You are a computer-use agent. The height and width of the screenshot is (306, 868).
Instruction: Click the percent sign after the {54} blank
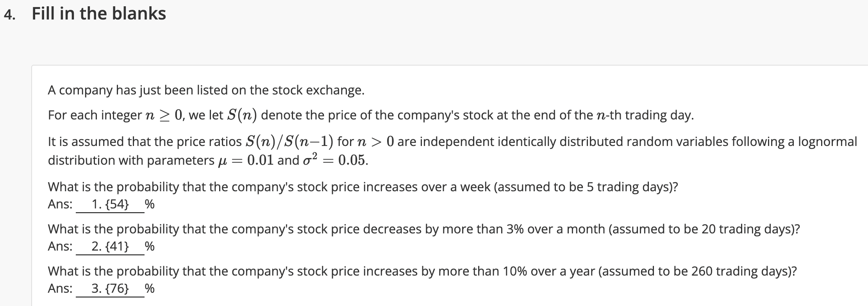click(150, 204)
